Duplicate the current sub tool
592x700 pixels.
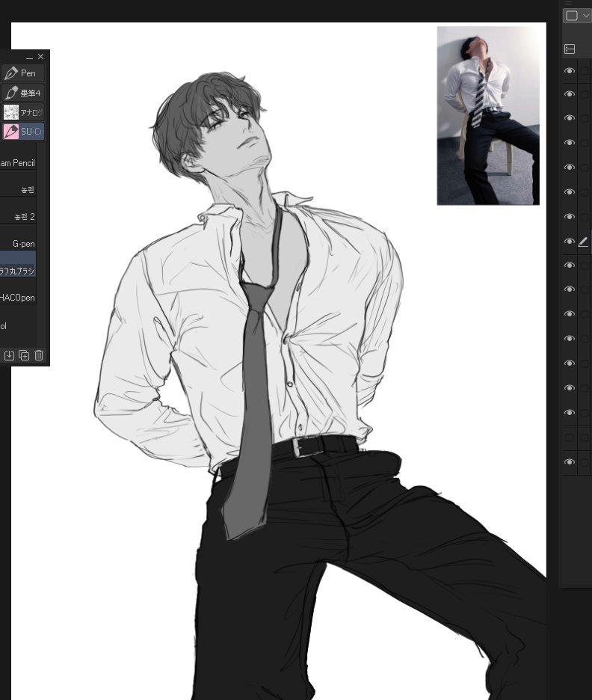[x=24, y=355]
